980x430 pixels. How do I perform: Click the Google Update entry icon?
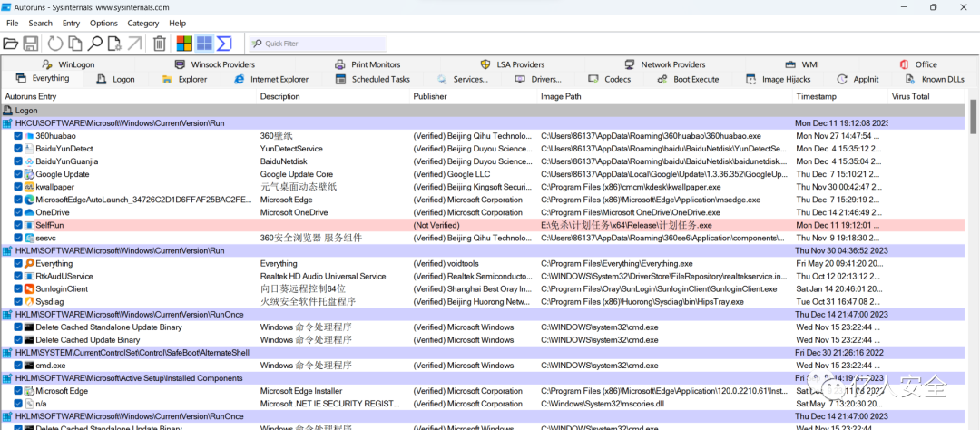click(x=29, y=174)
